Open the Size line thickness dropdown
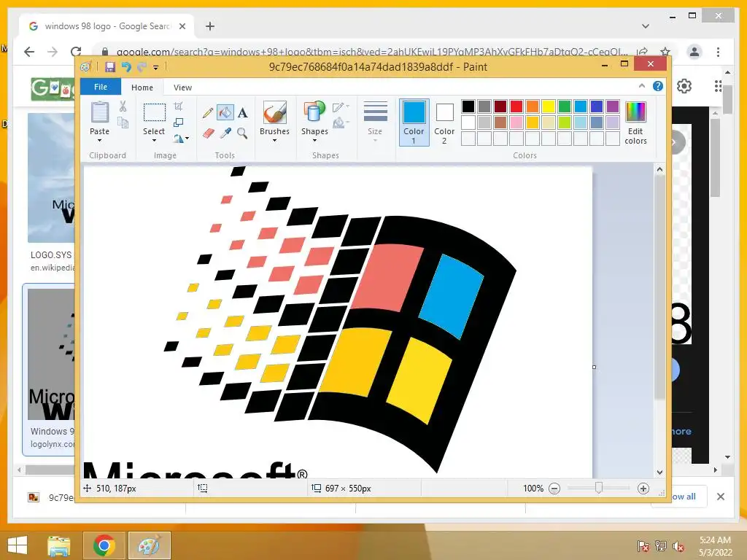Viewport: 747px width, 560px height. pyautogui.click(x=375, y=121)
